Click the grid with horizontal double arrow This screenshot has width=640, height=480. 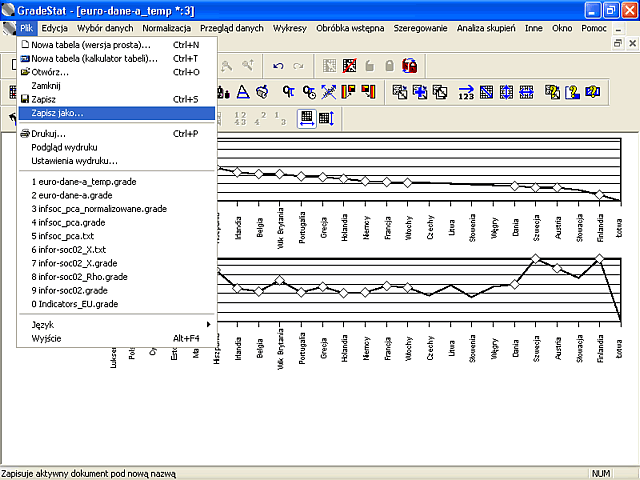[x=527, y=92]
